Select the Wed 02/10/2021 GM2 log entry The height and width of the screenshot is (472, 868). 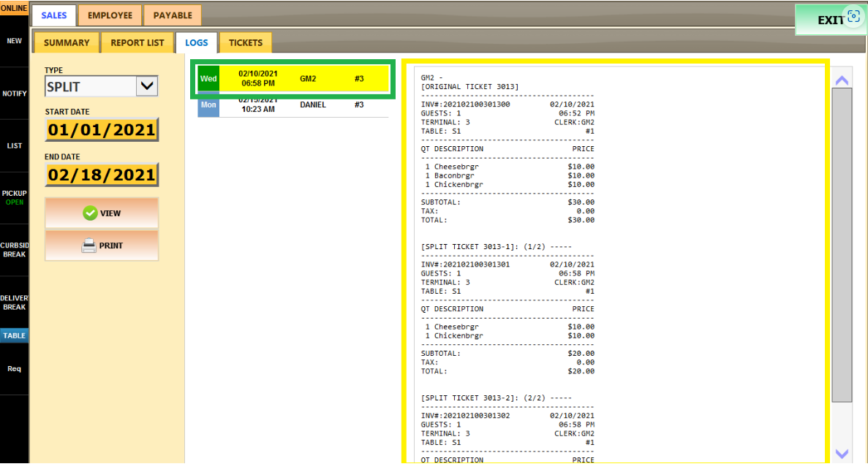click(293, 79)
